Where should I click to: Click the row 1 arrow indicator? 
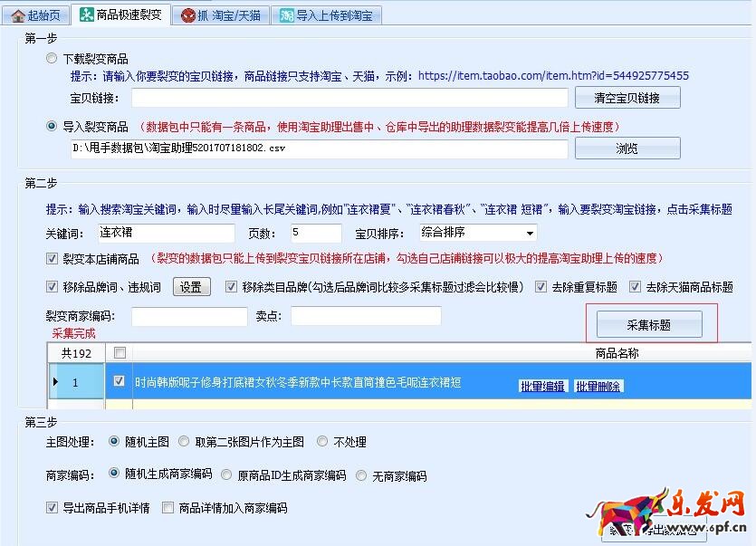click(x=55, y=381)
